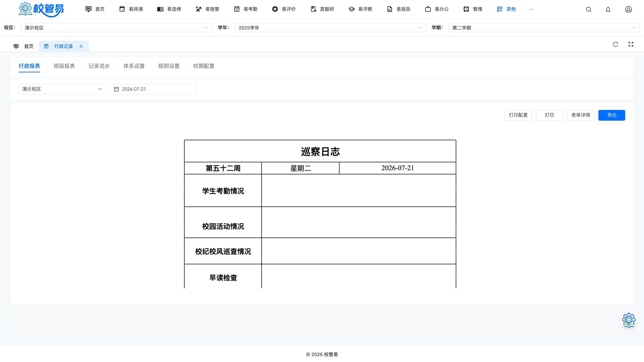This screenshot has height=362, width=644.
Task: Click the 第五十二周 cell
Action: coord(223,168)
